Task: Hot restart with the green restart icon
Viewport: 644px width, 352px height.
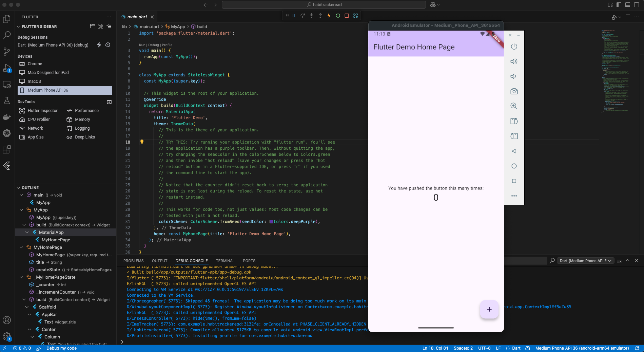Action: click(x=337, y=16)
